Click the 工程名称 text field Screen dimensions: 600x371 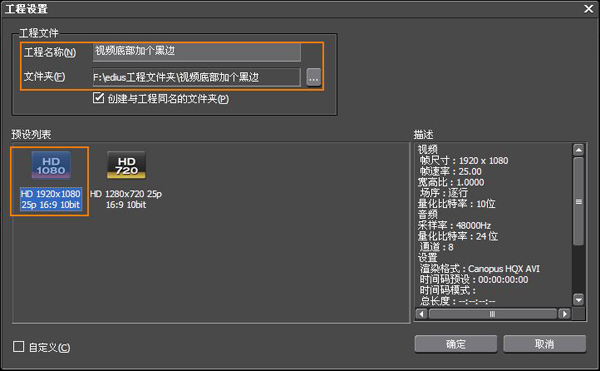coord(197,52)
